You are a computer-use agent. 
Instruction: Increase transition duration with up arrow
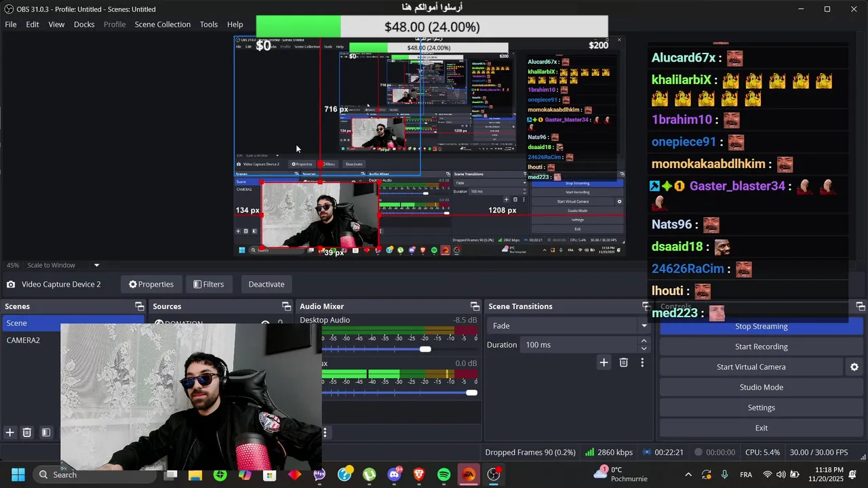[644, 342]
